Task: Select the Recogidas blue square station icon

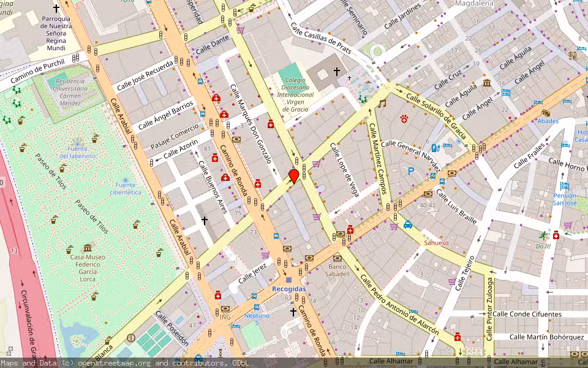Action: click(288, 280)
